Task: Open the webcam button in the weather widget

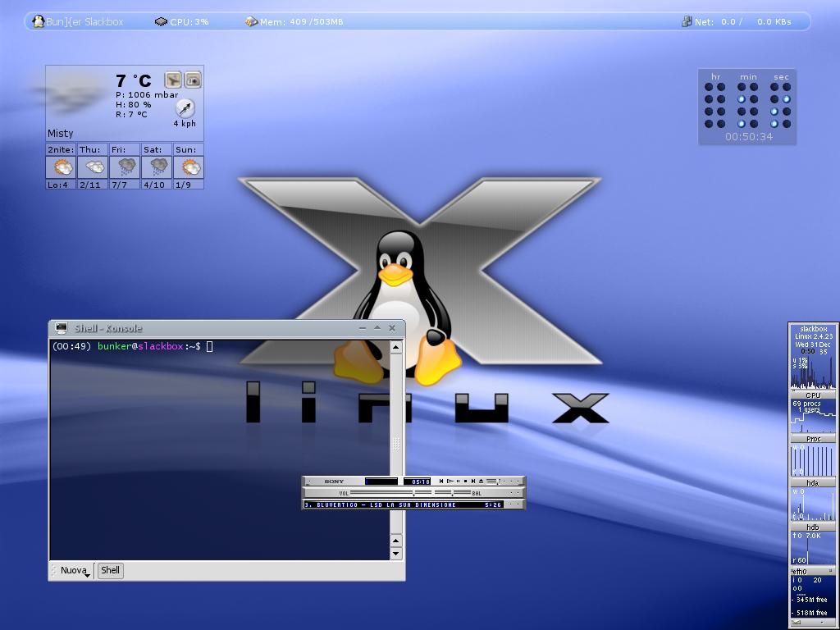Action: [193, 80]
